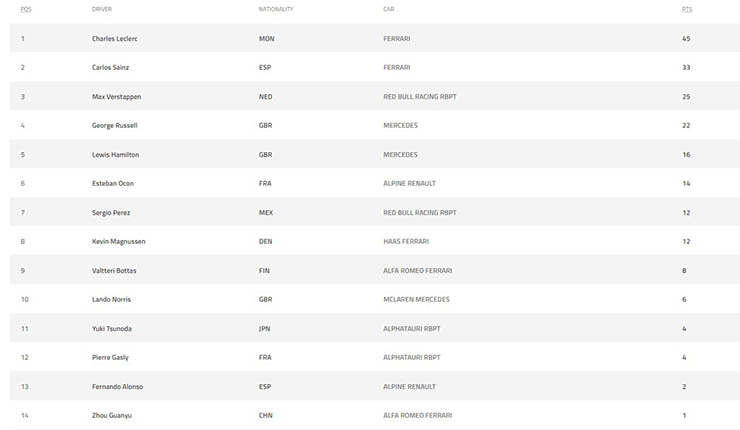This screenshot has height=430, width=740.
Task: Select the Zhou Guanyu table row
Action: [x=370, y=415]
